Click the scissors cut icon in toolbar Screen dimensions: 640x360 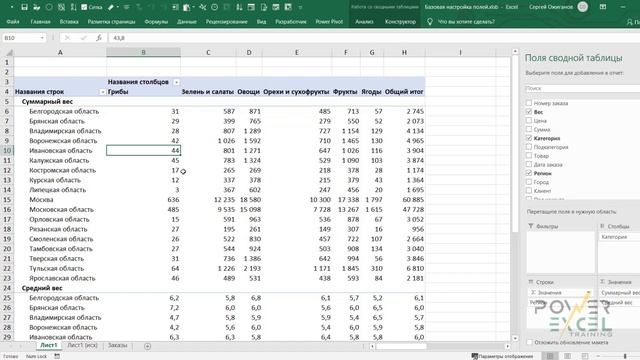point(202,7)
